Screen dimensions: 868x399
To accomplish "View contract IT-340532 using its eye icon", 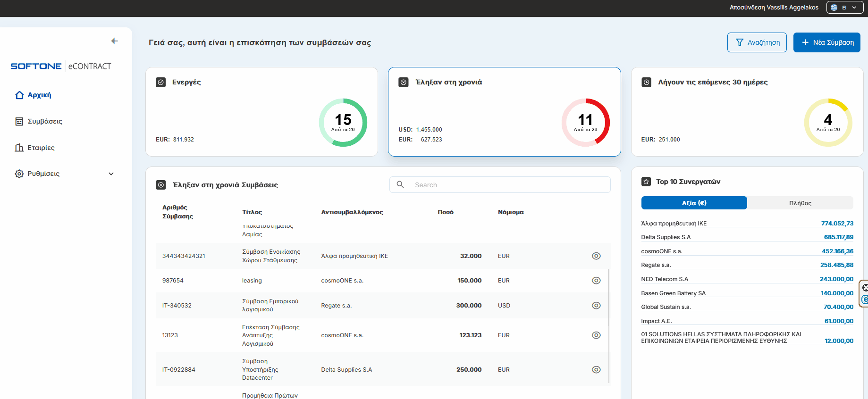I will (596, 306).
